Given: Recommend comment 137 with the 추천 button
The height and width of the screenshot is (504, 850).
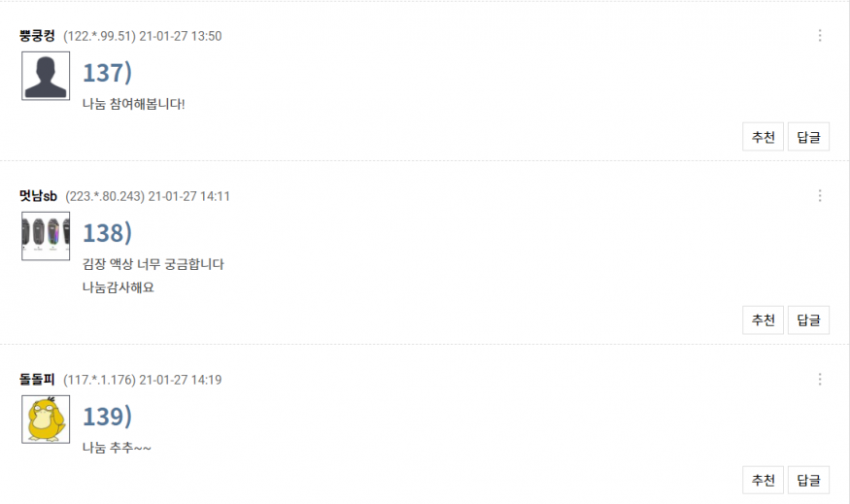Looking at the screenshot, I should tap(763, 137).
